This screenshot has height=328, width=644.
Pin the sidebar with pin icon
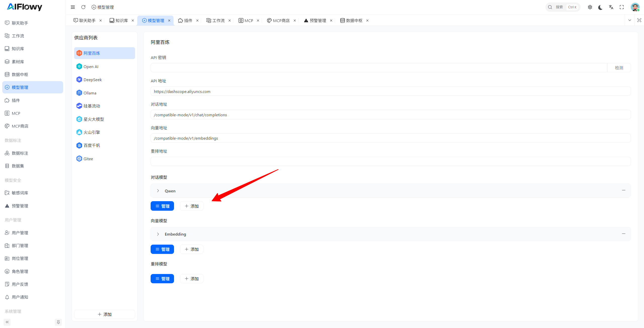[x=58, y=322]
